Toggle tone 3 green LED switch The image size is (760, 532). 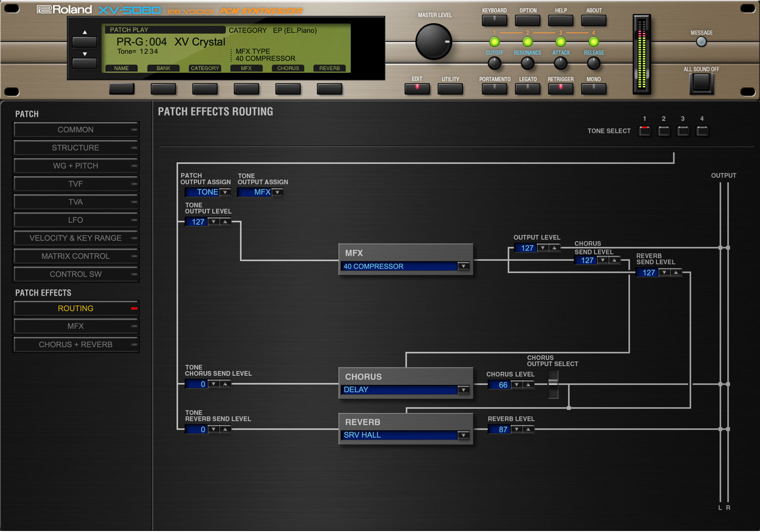tap(560, 42)
